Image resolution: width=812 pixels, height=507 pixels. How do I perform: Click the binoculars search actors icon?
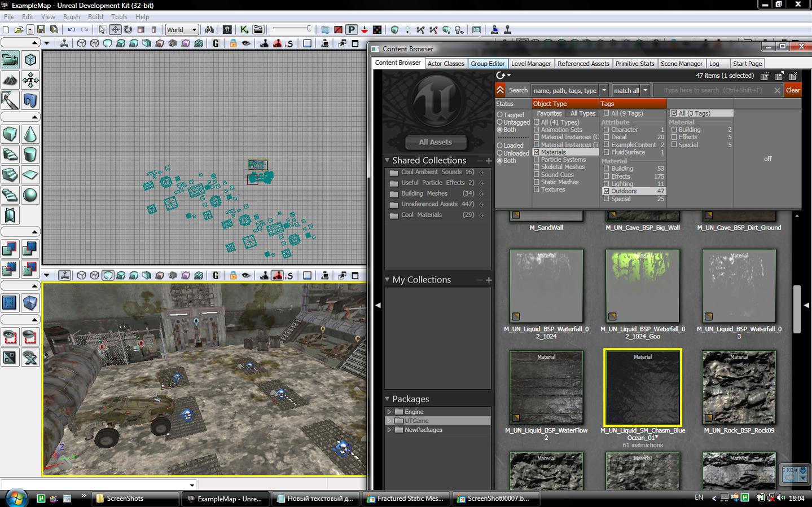click(x=209, y=29)
